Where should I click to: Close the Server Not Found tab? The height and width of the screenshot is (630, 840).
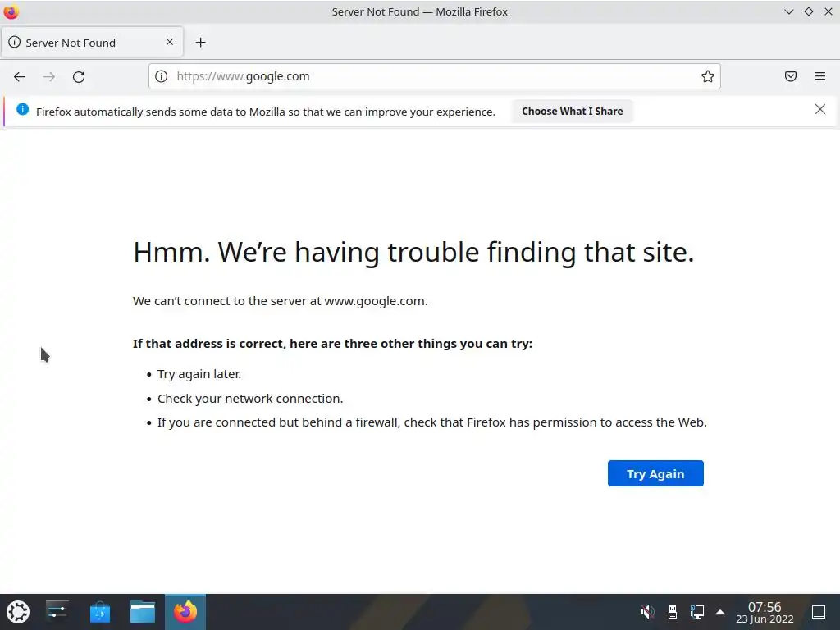coord(170,42)
